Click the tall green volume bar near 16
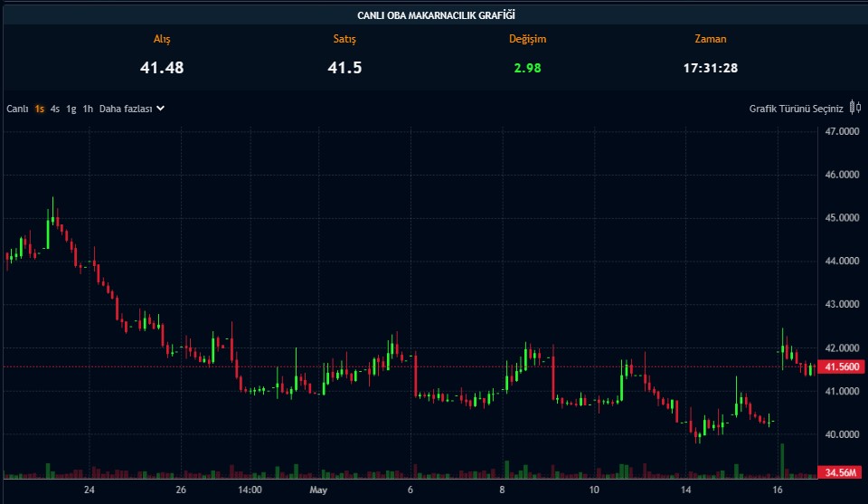 (x=781, y=460)
